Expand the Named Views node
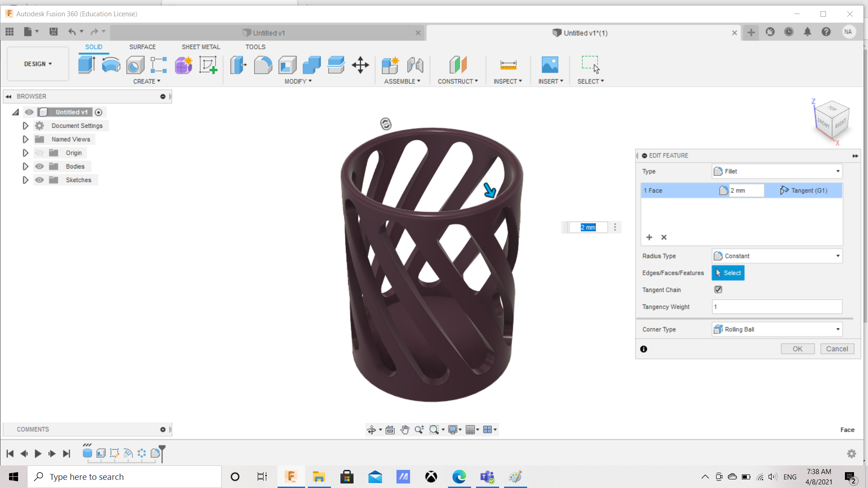 pos(25,139)
